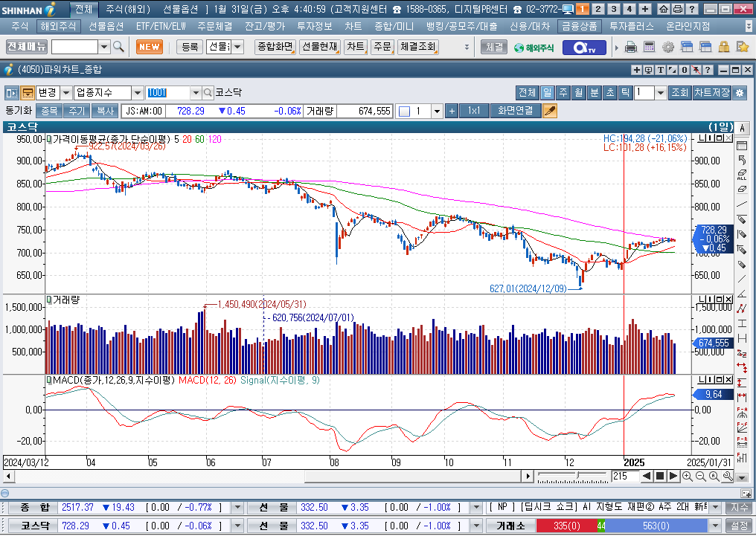Click the stop square button below chart
This screenshot has width=756, height=536.
[x=660, y=477]
